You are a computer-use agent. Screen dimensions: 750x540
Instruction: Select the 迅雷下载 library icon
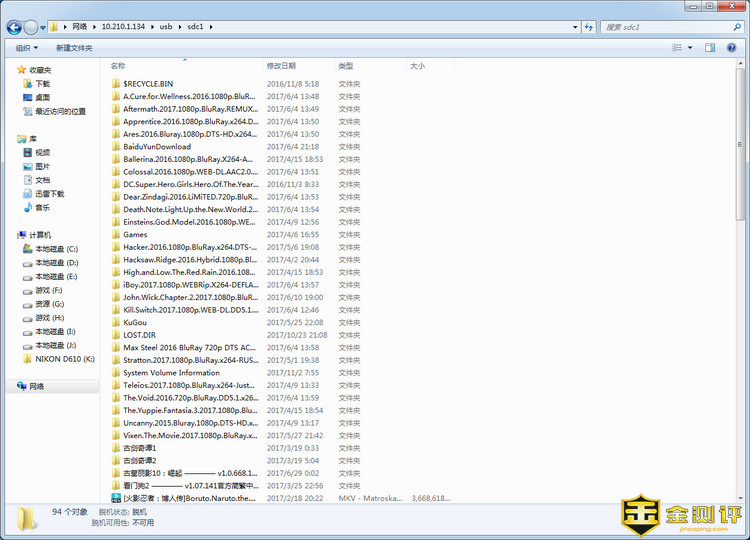coord(27,194)
